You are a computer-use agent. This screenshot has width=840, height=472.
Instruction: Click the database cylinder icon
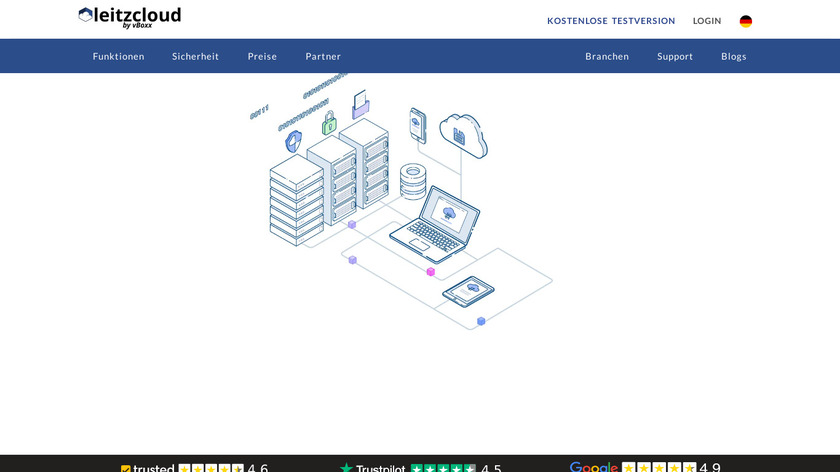pyautogui.click(x=413, y=182)
